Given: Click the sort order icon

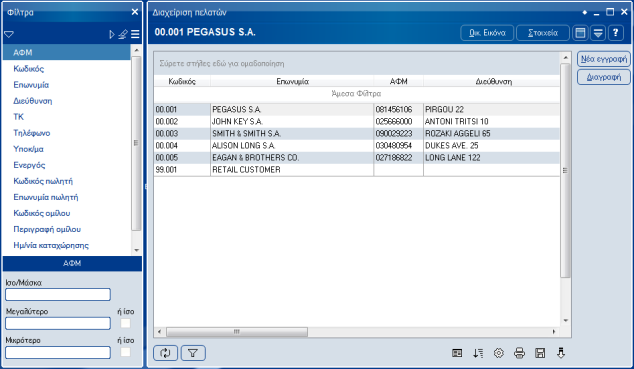Looking at the screenshot, I should pyautogui.click(x=478, y=353).
